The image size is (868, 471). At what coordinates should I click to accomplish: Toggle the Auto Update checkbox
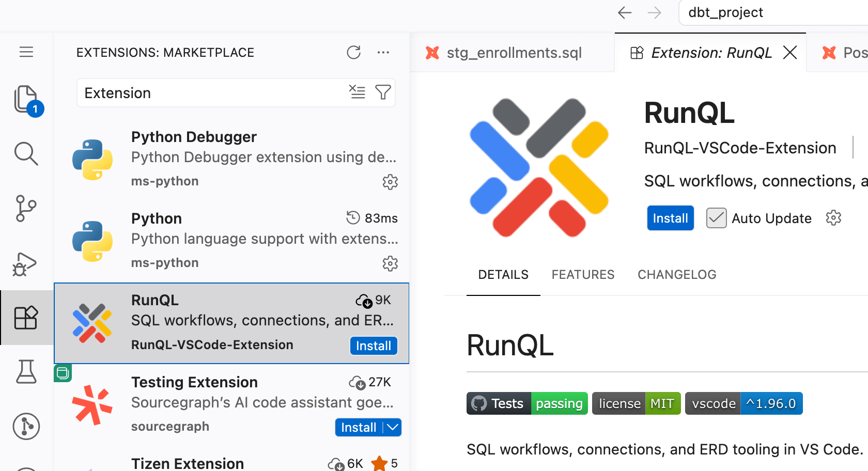coord(717,218)
